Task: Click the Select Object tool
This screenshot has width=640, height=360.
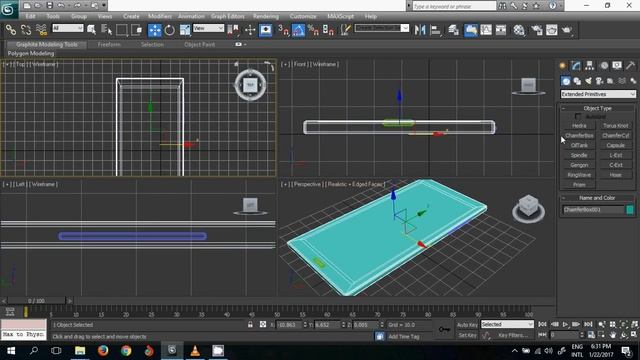Action: [x=91, y=30]
